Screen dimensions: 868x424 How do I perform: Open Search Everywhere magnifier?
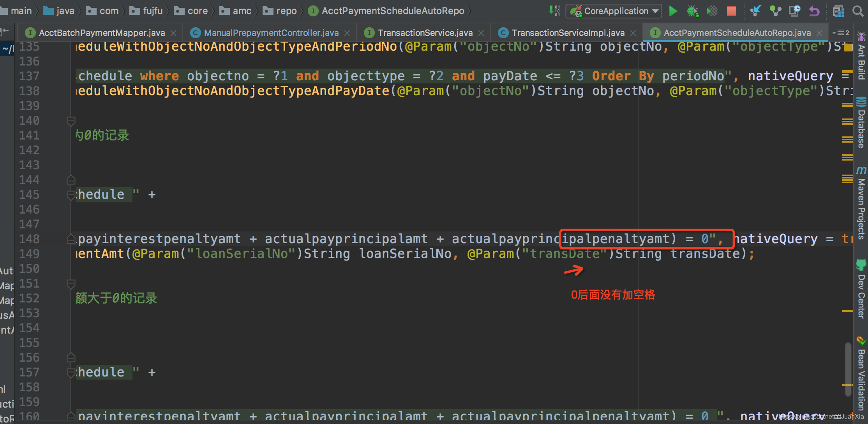pos(858,11)
